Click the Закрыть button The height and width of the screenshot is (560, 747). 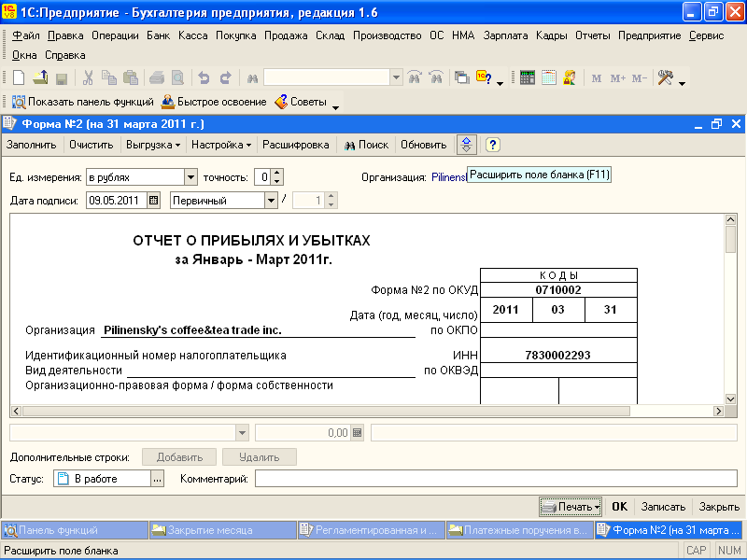719,507
